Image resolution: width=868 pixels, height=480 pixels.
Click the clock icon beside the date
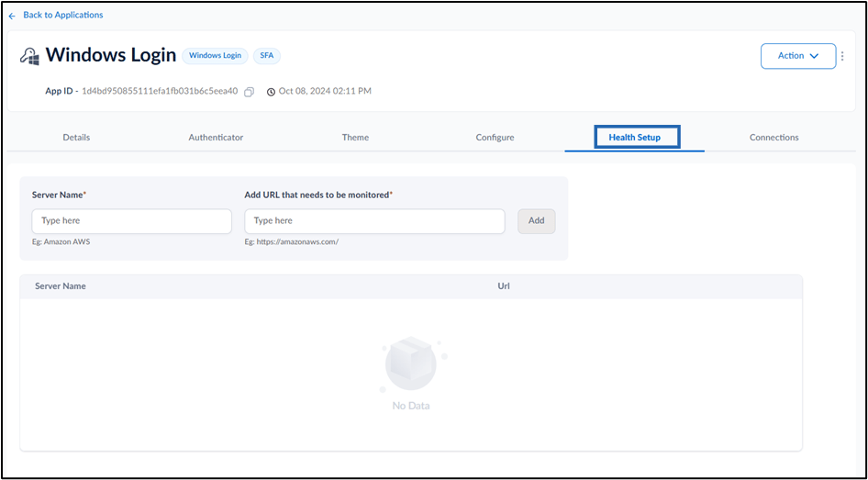[x=271, y=92]
